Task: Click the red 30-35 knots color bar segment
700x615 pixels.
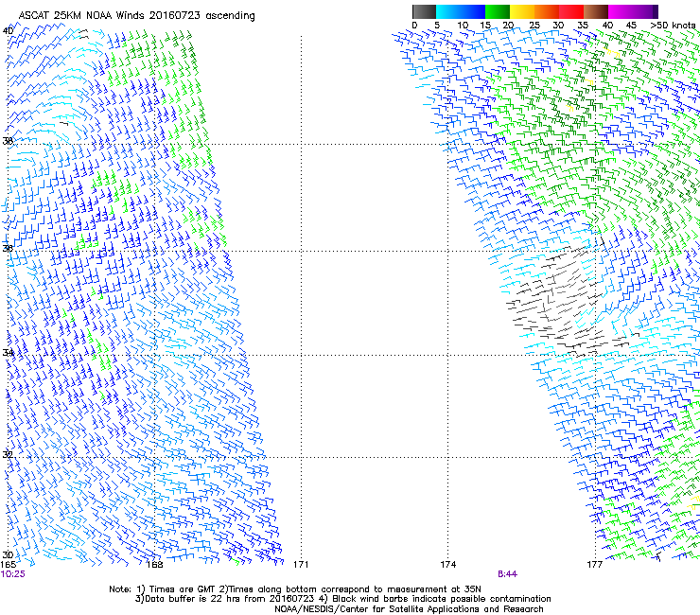Action: (571, 11)
